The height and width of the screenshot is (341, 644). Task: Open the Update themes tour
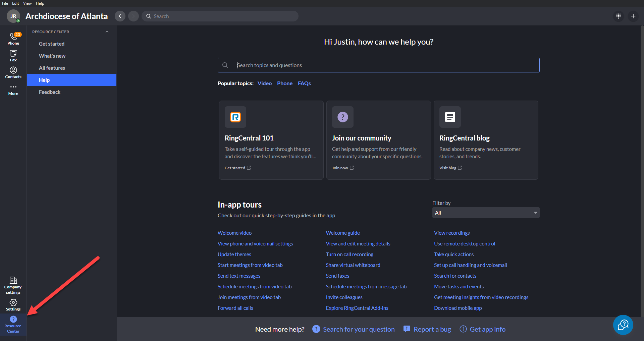234,254
